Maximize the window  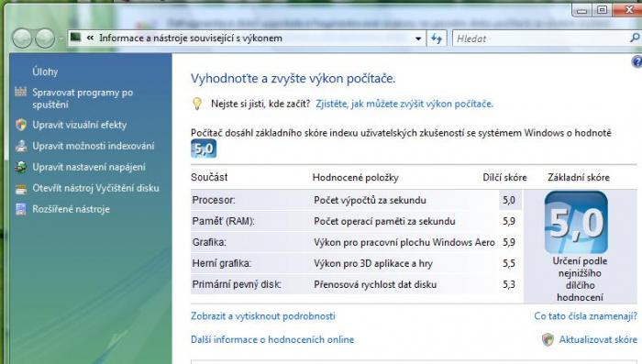click(x=603, y=10)
